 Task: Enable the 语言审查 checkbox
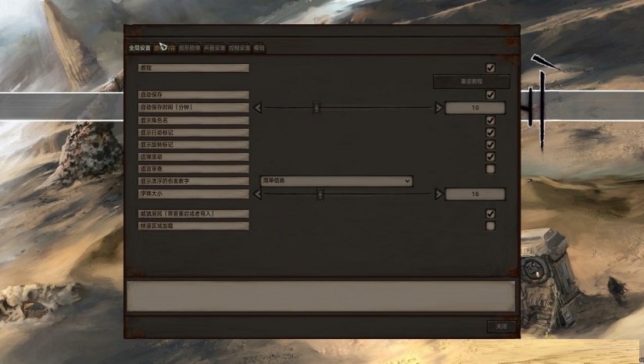(x=490, y=169)
